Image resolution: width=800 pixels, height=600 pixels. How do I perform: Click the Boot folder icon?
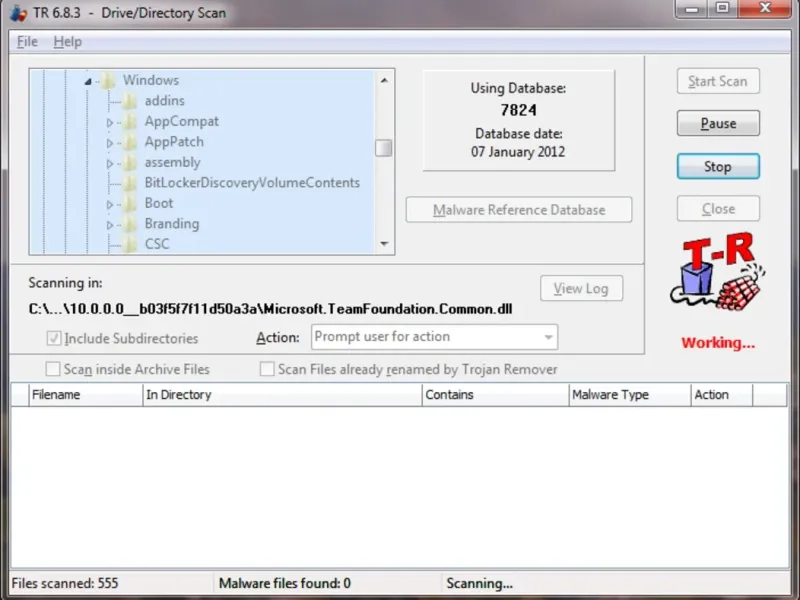[130, 203]
